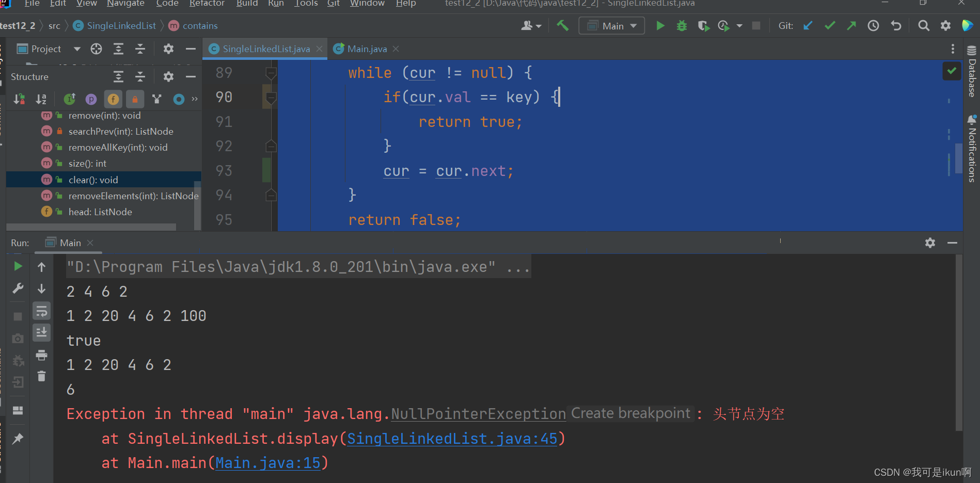Image resolution: width=980 pixels, height=483 pixels.
Task: Click the Build project hammer icon
Action: [x=562, y=25]
